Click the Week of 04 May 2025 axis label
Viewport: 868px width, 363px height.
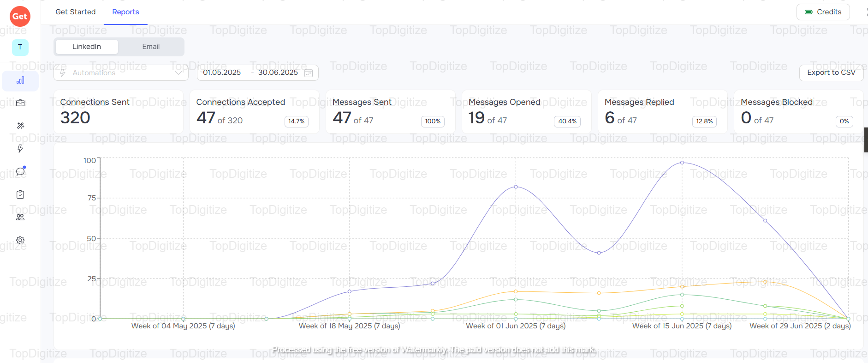pos(183,326)
